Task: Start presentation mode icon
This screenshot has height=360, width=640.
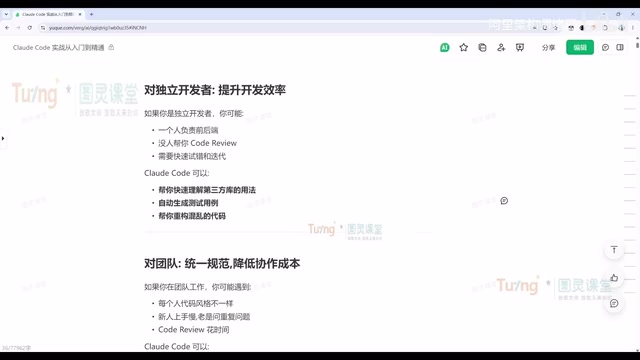Action: coord(520,47)
